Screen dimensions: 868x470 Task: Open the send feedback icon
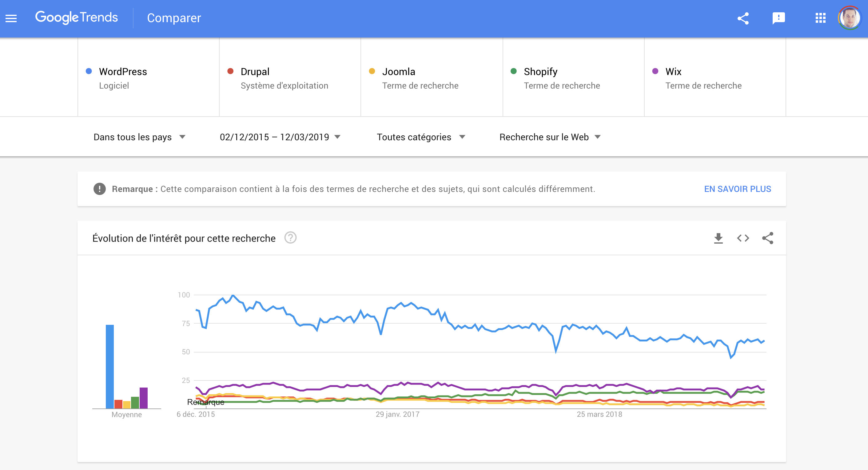(778, 18)
